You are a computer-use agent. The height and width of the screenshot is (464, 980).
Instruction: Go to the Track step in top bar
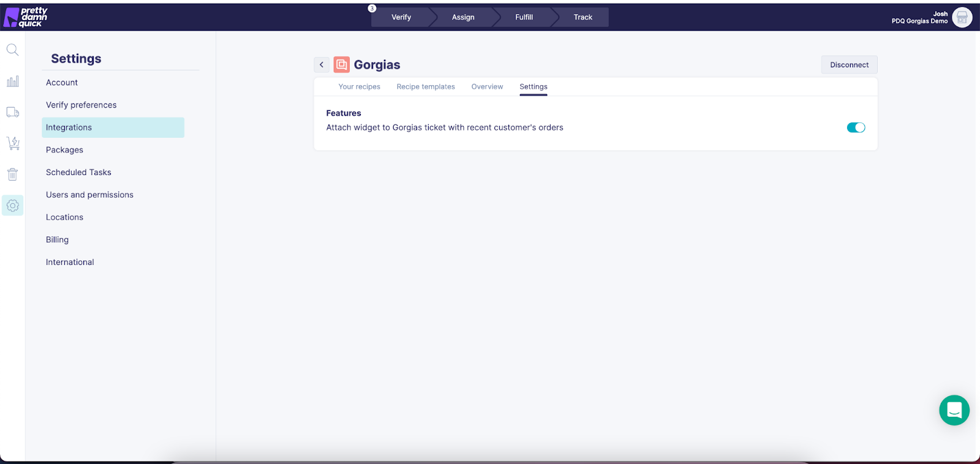pos(582,17)
